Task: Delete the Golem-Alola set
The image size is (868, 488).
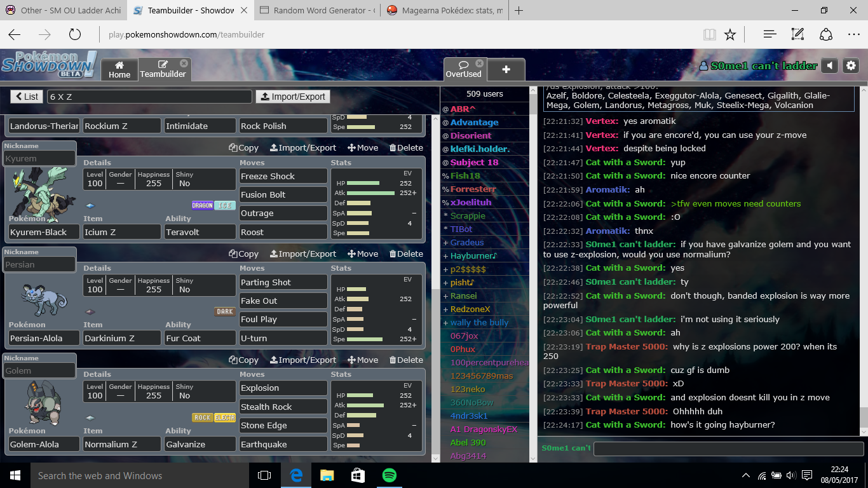Action: click(x=405, y=360)
